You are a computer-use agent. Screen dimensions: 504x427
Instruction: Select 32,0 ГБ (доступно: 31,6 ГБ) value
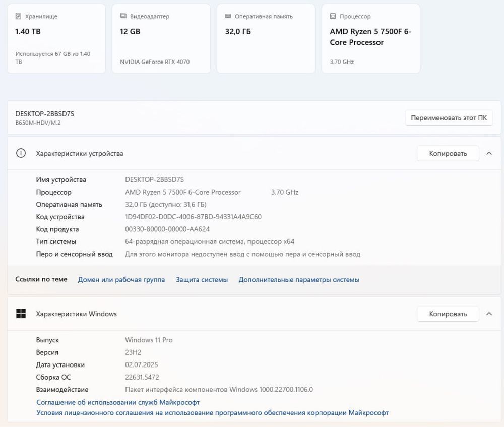click(165, 205)
